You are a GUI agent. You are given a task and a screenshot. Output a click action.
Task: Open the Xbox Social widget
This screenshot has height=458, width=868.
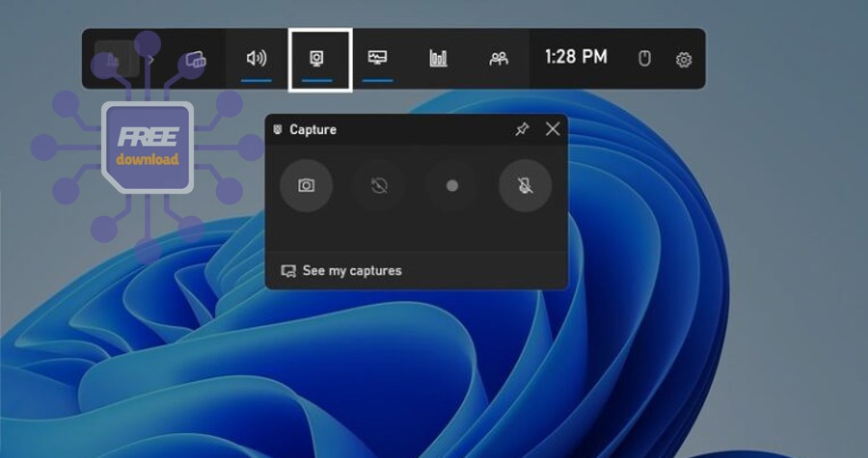[499, 59]
